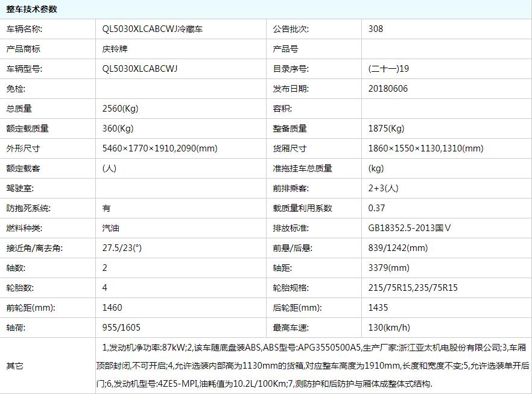The width and height of the screenshot is (532, 394).
Task: Select fuel type value 汽油
Action: click(111, 228)
